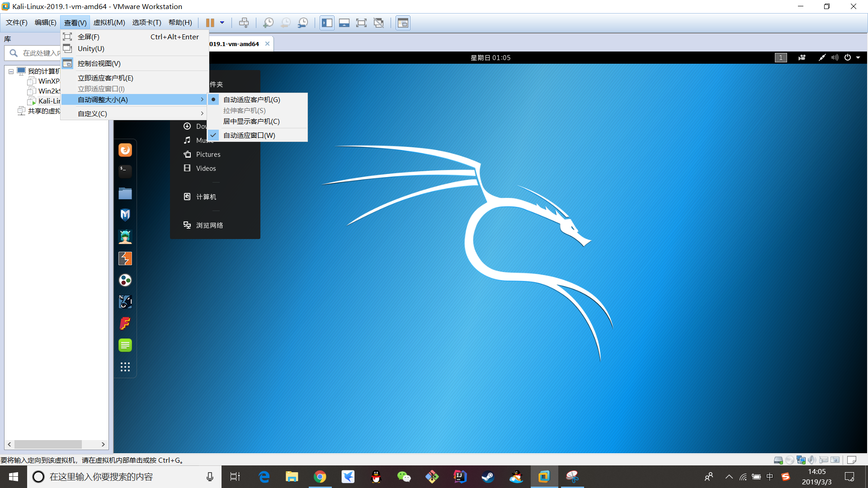The width and height of the screenshot is (868, 488).
Task: Enter full screen mode via toolbar icon
Action: pyautogui.click(x=361, y=23)
